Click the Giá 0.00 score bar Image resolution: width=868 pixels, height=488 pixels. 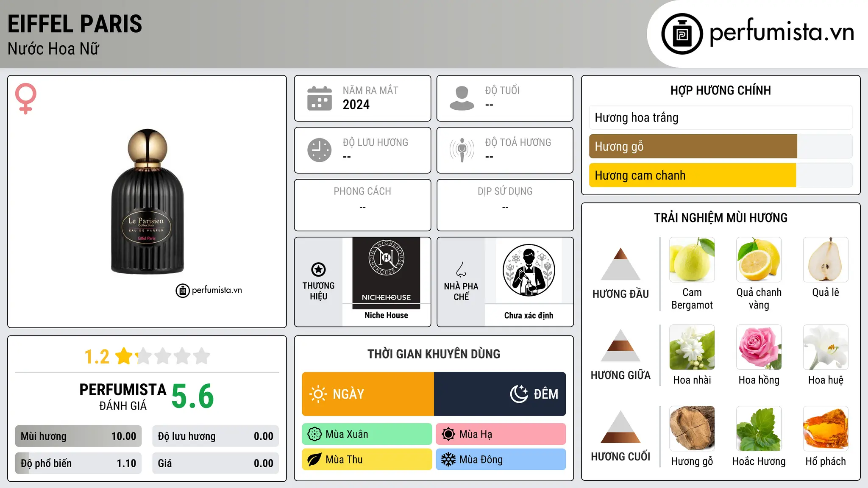[x=216, y=463]
